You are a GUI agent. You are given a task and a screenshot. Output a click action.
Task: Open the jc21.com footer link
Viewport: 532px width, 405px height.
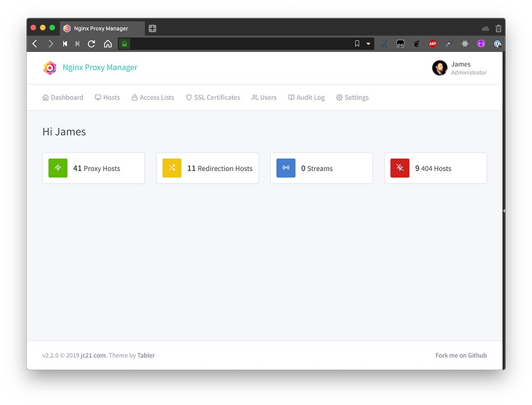[x=93, y=356]
